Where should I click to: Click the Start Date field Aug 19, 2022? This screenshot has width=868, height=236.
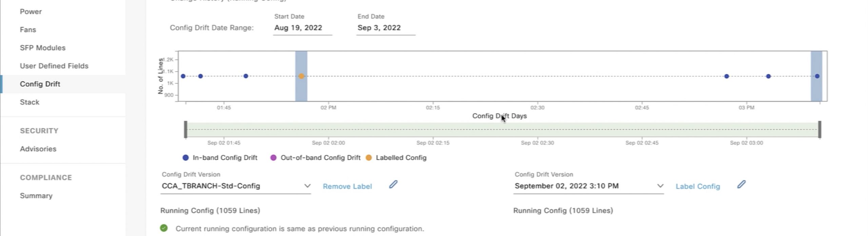tap(298, 28)
